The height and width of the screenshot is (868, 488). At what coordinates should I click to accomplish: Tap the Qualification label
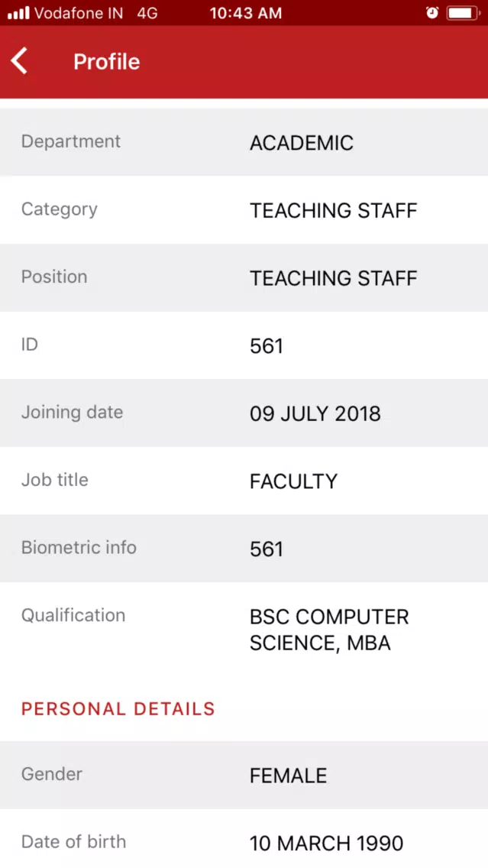pyautogui.click(x=73, y=615)
